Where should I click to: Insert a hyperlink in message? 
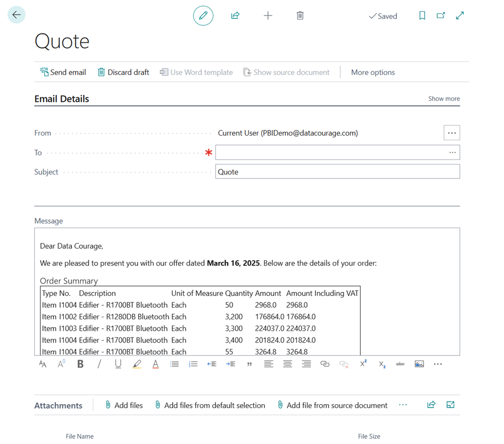tap(325, 364)
